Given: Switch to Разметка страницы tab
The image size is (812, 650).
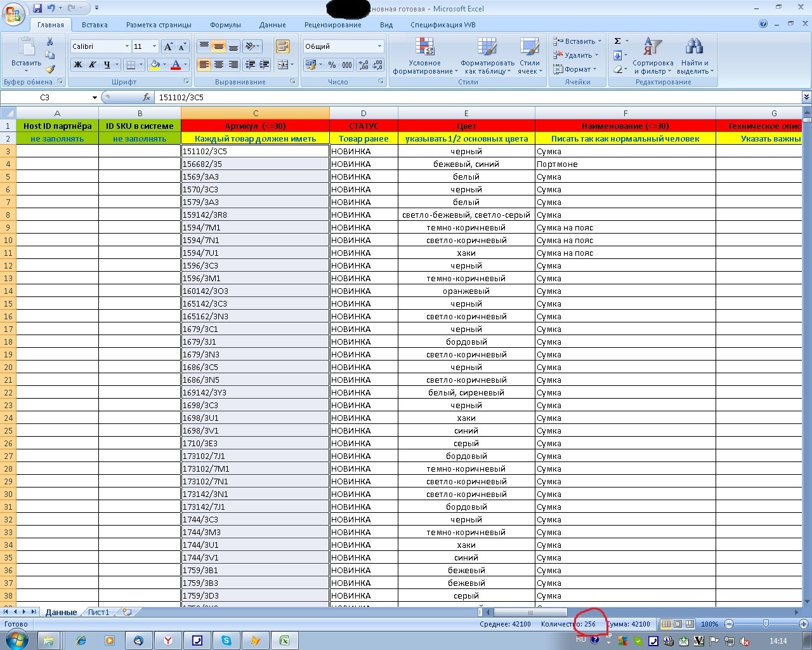Looking at the screenshot, I should [159, 25].
